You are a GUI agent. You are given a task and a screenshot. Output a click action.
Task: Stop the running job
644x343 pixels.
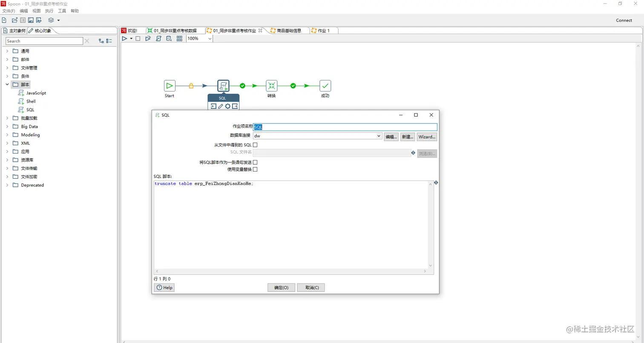point(138,38)
